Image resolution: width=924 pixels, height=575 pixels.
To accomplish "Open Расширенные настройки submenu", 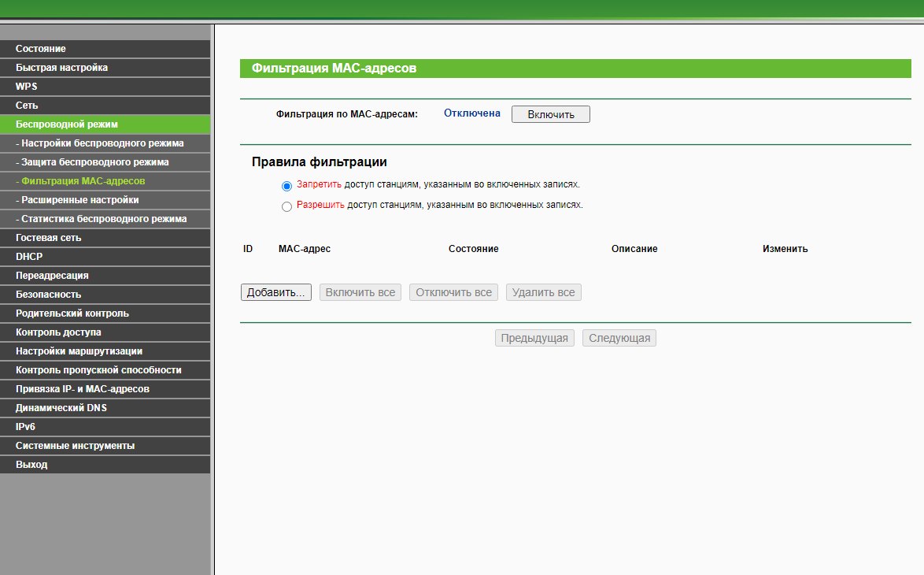I will tap(105, 199).
